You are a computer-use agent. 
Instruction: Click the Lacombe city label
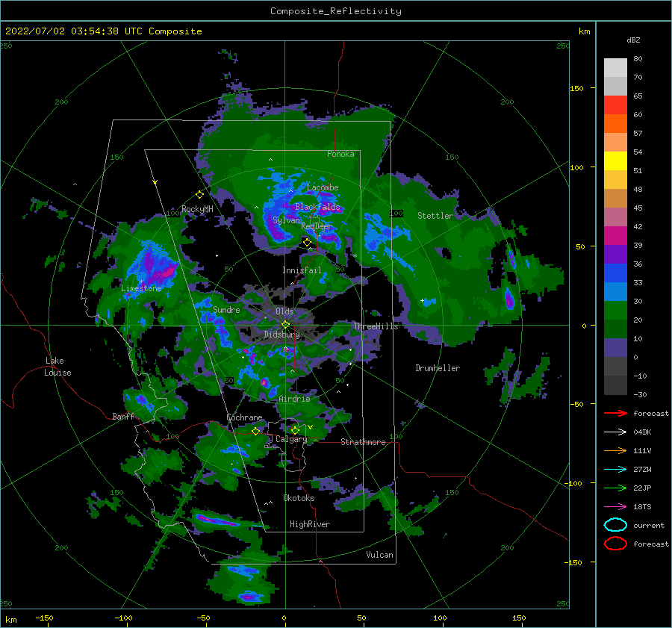(x=323, y=187)
